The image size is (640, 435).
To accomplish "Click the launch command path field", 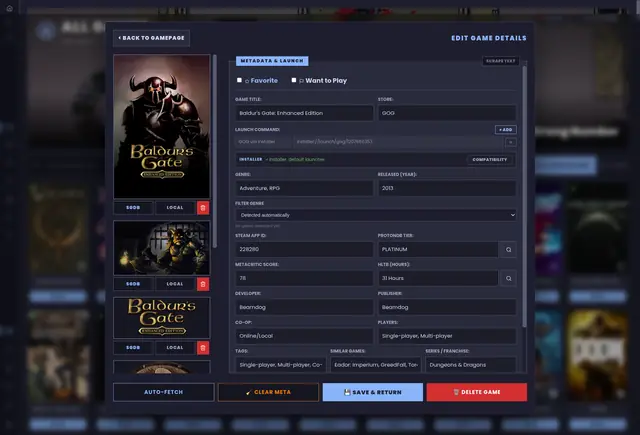I will pos(398,142).
